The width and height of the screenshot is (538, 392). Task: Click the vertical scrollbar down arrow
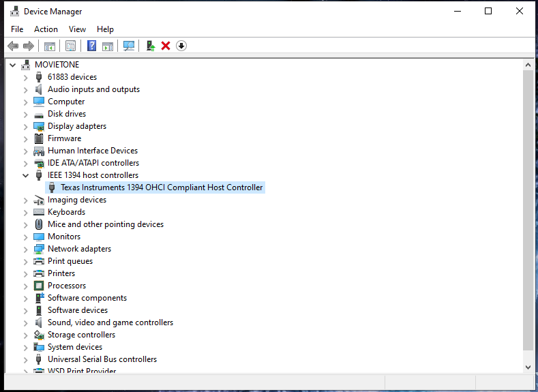tap(528, 367)
